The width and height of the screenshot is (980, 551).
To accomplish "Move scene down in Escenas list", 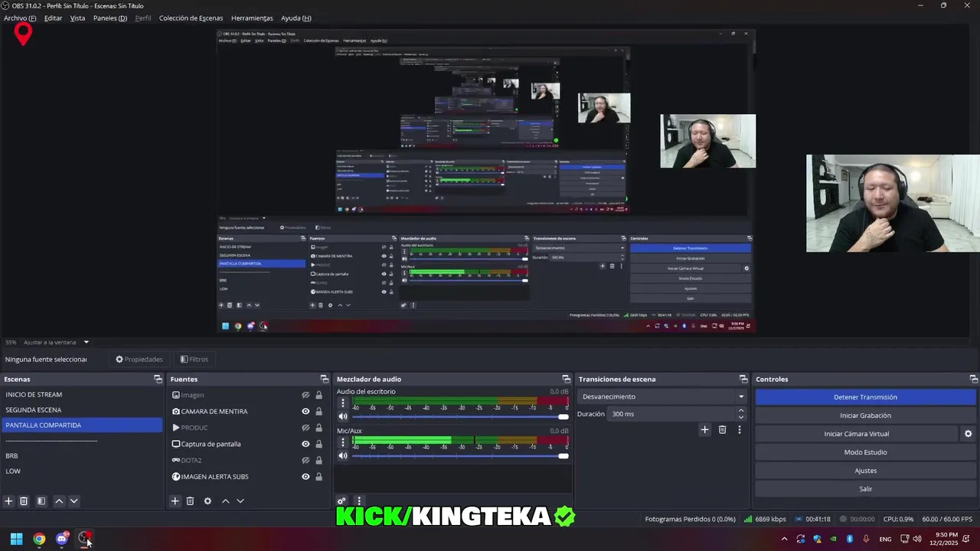I will [73, 501].
